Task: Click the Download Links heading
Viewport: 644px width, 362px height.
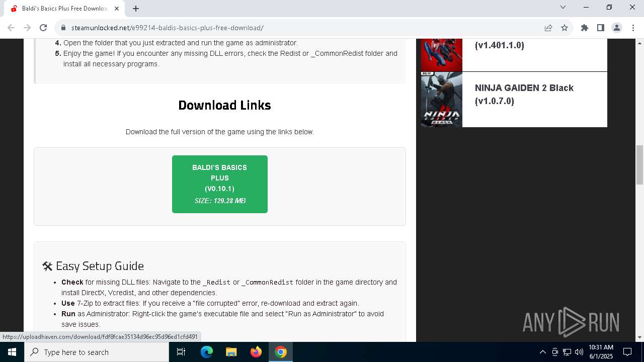Action: click(224, 105)
